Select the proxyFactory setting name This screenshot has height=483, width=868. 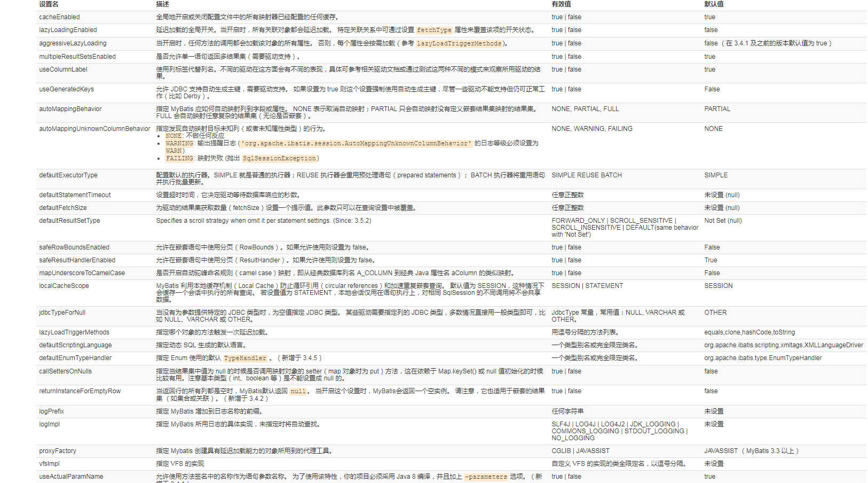[x=58, y=451]
